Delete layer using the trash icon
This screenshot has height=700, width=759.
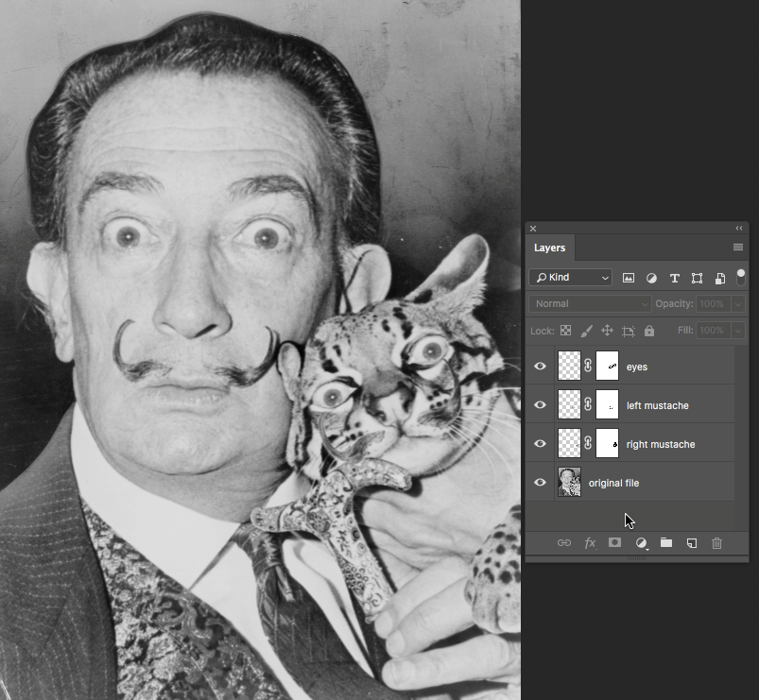coord(716,543)
